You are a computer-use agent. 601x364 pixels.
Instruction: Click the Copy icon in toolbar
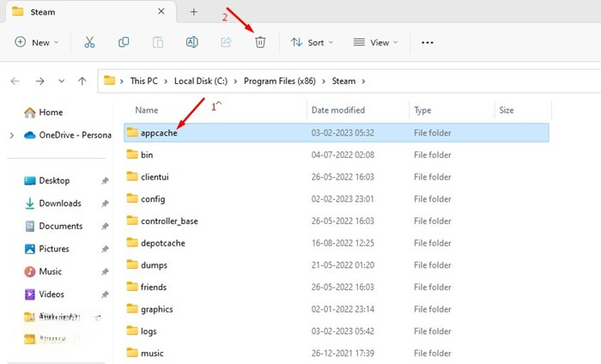tap(124, 42)
